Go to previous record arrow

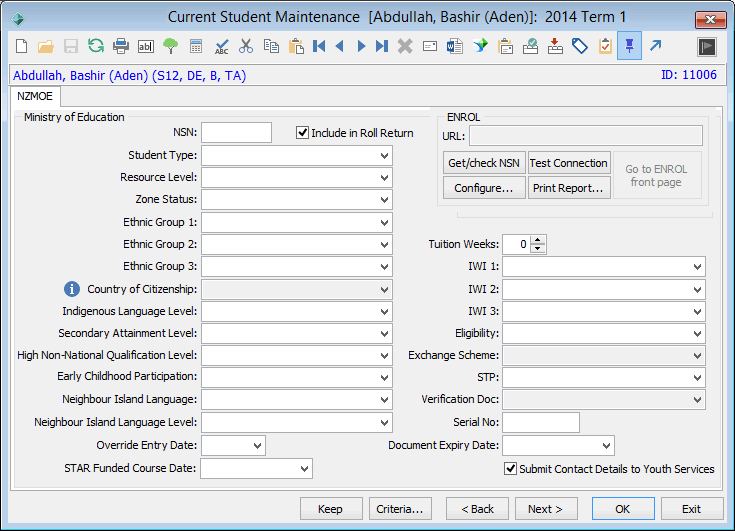click(x=340, y=46)
